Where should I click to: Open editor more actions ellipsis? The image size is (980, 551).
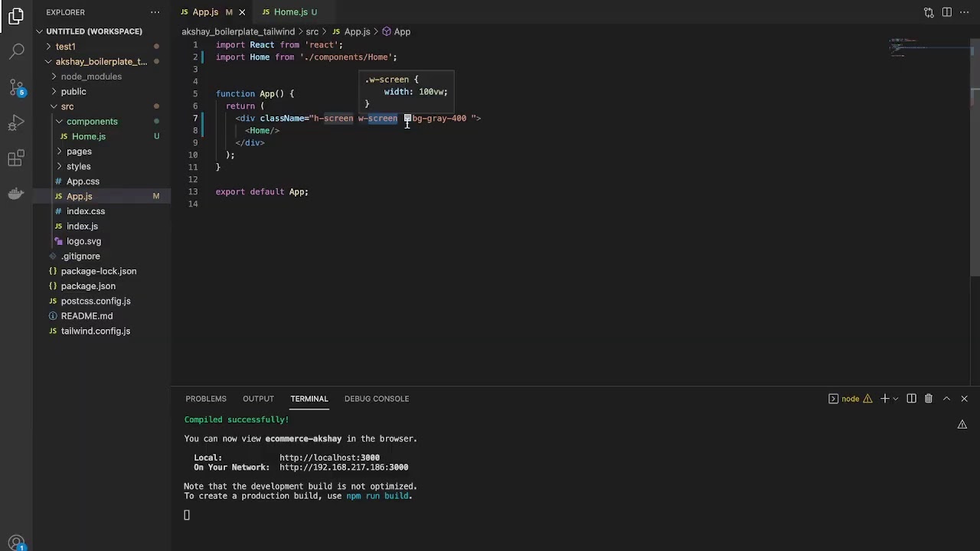pos(965,12)
